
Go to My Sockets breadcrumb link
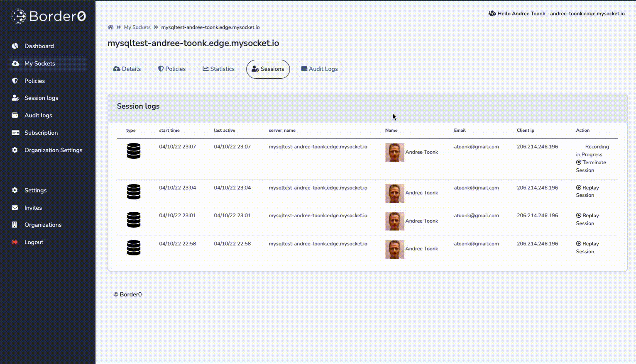[137, 27]
